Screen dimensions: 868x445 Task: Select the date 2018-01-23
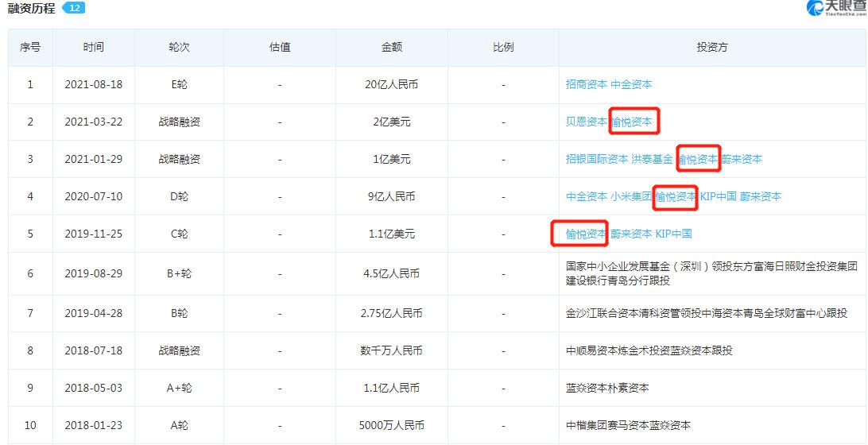click(x=94, y=426)
